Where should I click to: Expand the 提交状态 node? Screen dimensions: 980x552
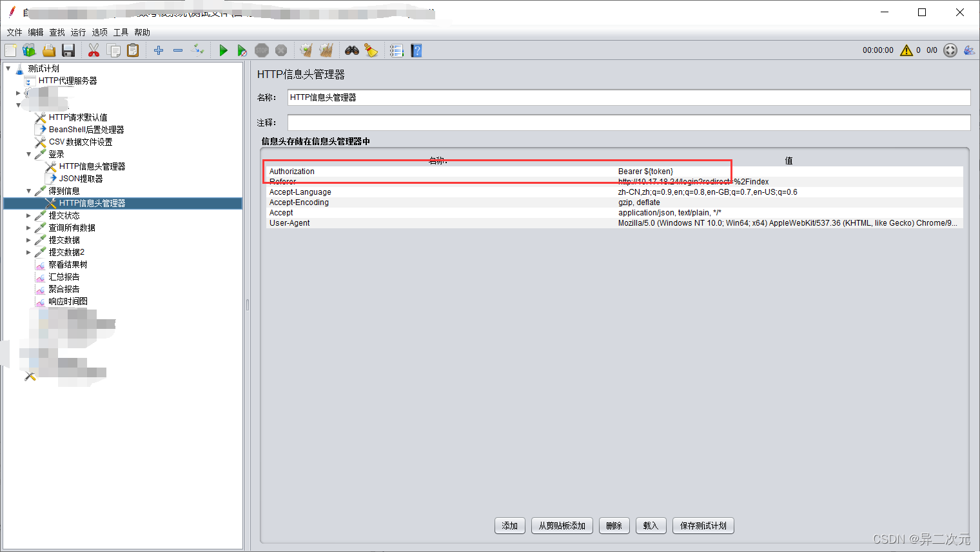29,215
